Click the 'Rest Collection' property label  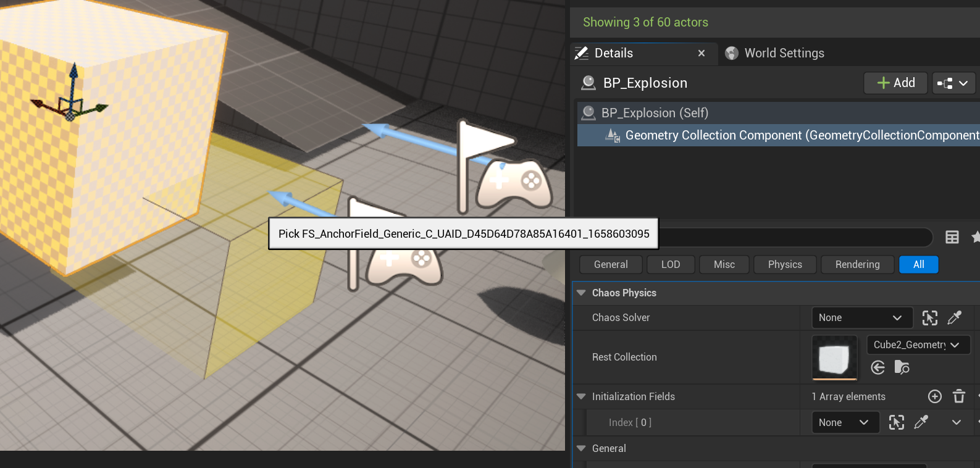tap(624, 357)
